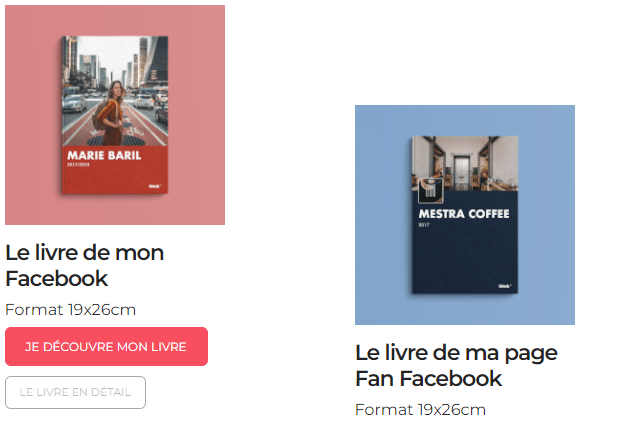Open 'Le livre de ma page Fan Facebook' heading
The width and height of the screenshot is (642, 421).
click(456, 365)
